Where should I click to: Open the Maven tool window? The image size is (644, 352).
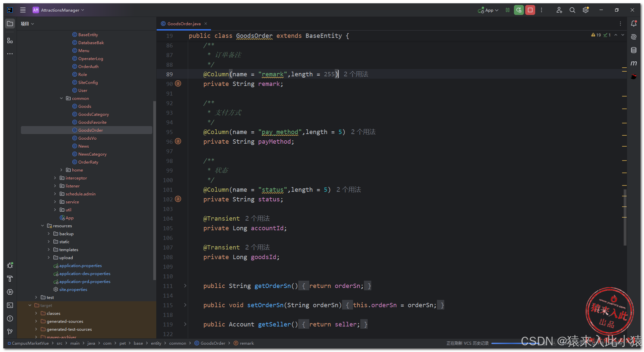[x=634, y=63]
